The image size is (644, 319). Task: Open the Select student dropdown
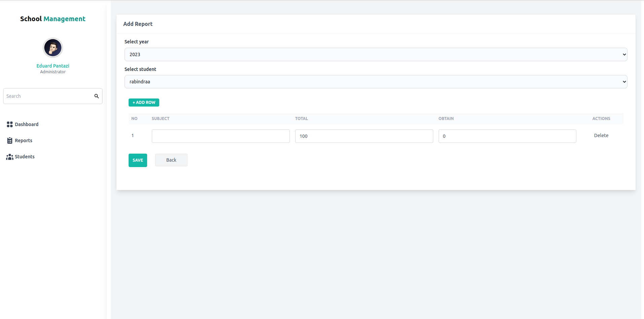(x=376, y=82)
